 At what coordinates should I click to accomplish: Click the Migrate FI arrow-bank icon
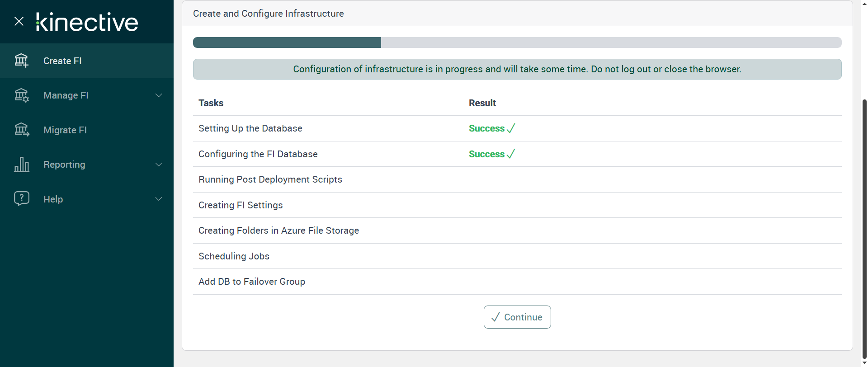tap(21, 130)
